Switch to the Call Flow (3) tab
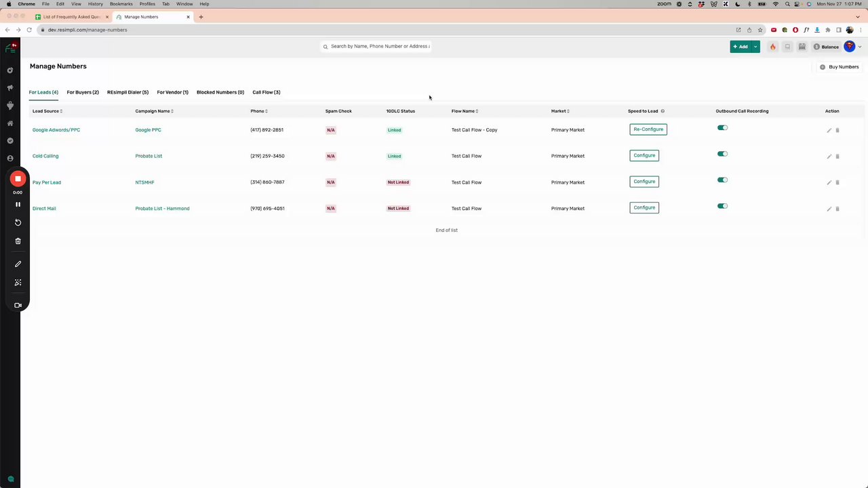The width and height of the screenshot is (868, 488). pyautogui.click(x=267, y=92)
